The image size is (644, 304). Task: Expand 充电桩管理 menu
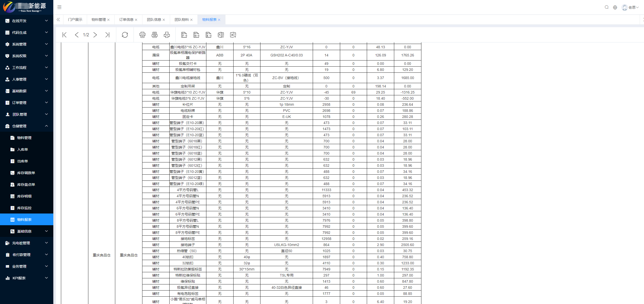click(27, 243)
